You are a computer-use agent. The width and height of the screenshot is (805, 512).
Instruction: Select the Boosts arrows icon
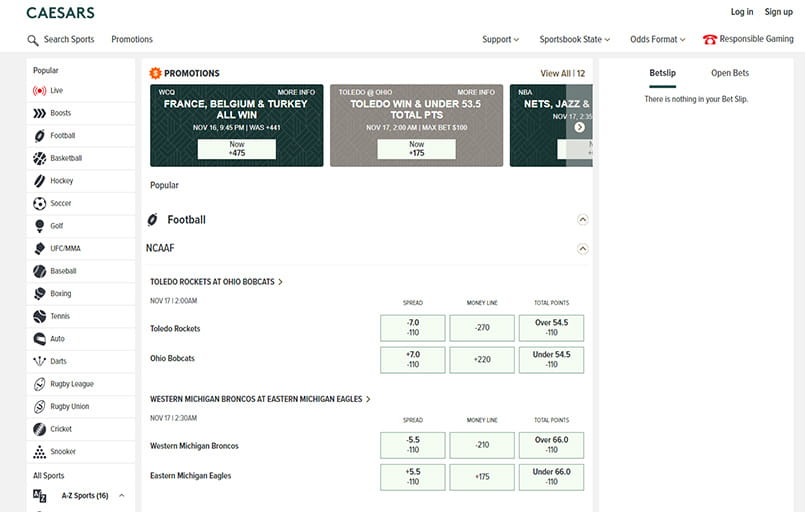(x=40, y=113)
